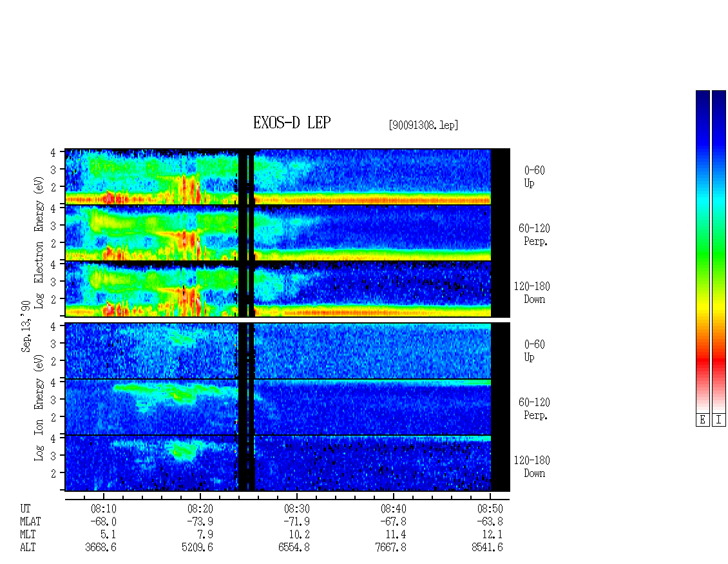Select the E box below the color bar

click(702, 420)
